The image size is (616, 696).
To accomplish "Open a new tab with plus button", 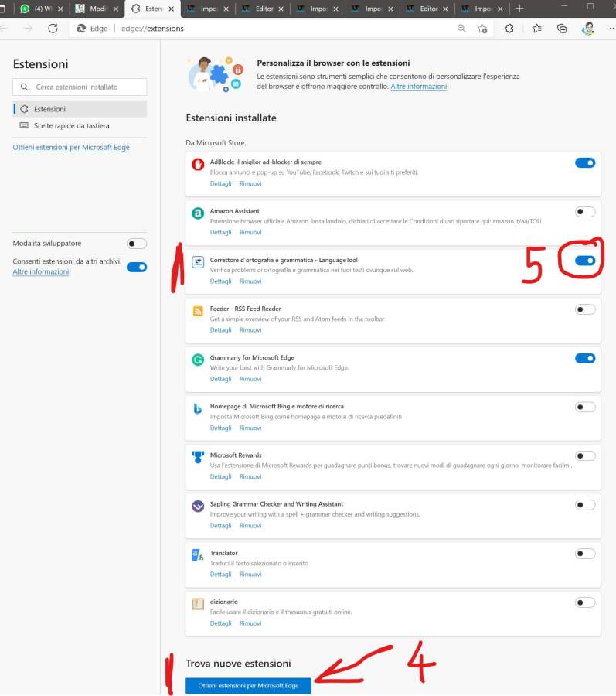I will pyautogui.click(x=519, y=9).
